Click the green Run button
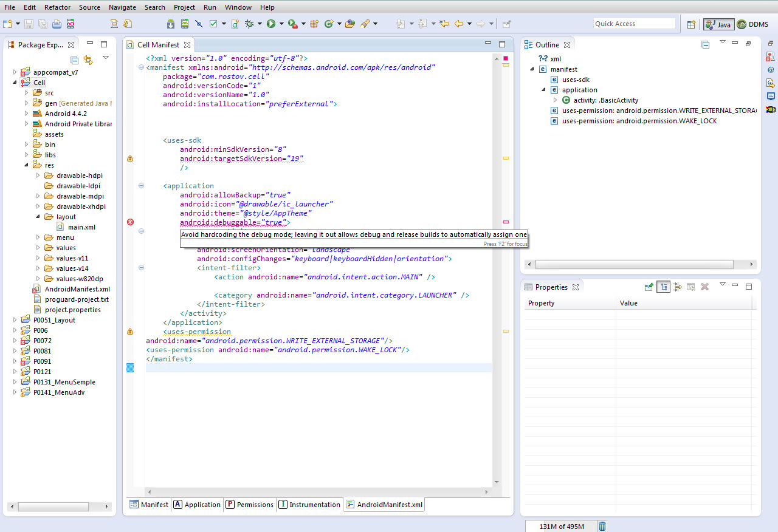The height and width of the screenshot is (532, 778). [271, 24]
